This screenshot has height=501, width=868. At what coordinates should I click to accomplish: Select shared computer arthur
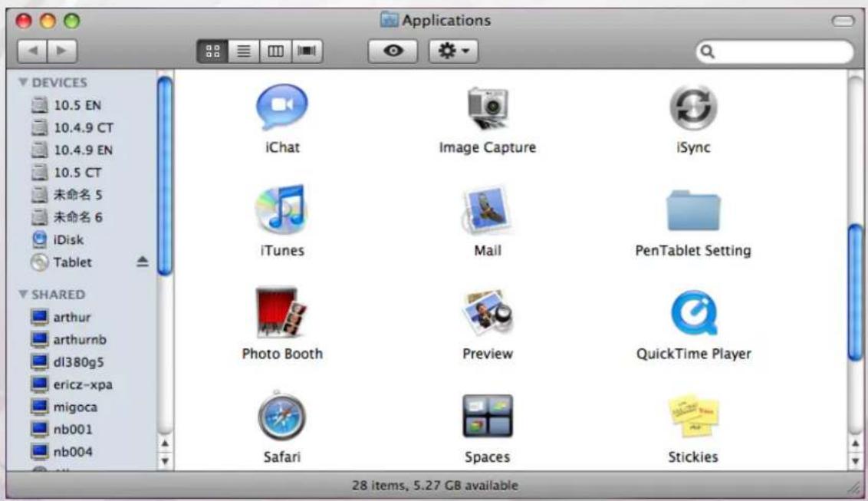tap(61, 317)
